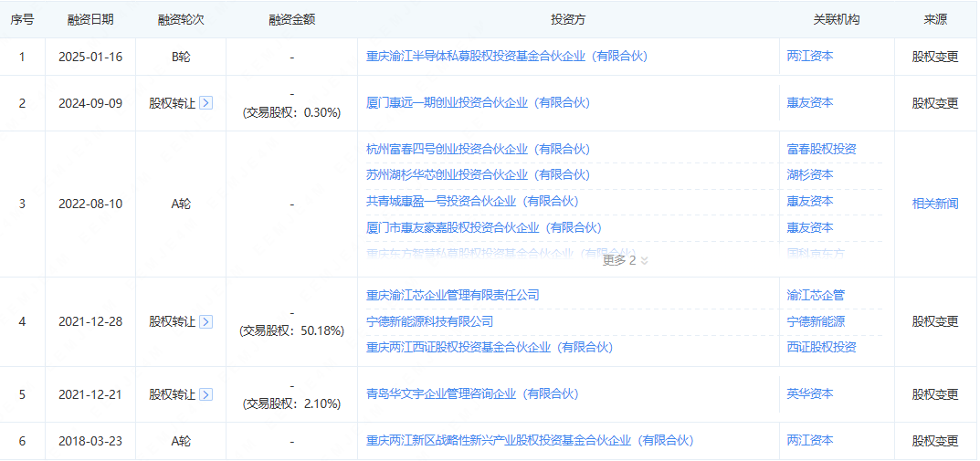Viewport: 980px width, 461px height.
Task: Open 惠友资本 beside 厦门市惠友豪嘉
Action: [810, 227]
